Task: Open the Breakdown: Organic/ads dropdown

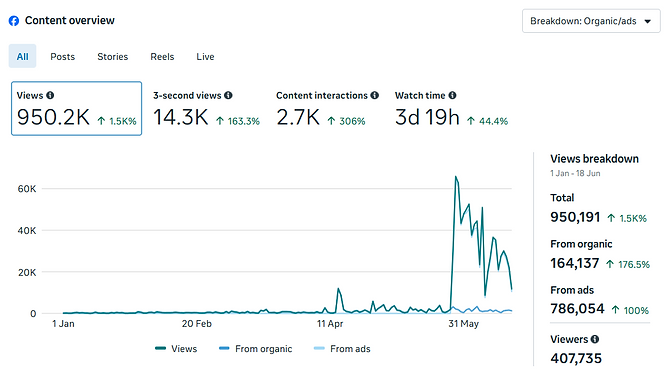Action: 591,21
